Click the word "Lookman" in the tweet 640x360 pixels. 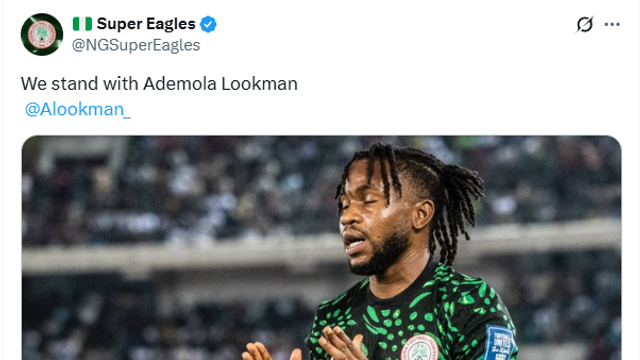[259, 84]
